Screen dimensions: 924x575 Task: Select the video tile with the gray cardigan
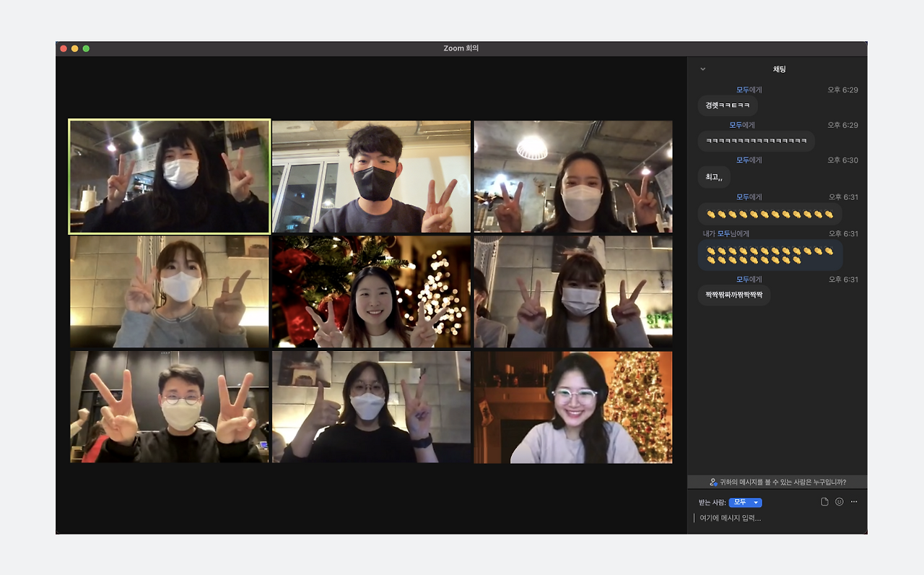[x=170, y=292]
